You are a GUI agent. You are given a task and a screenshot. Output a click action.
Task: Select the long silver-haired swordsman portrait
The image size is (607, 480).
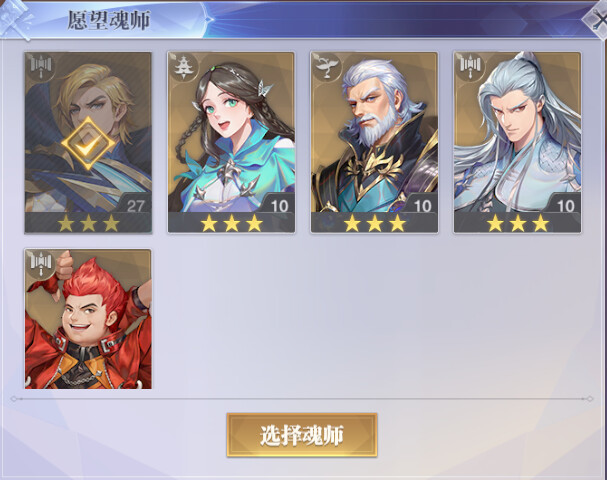517,132
